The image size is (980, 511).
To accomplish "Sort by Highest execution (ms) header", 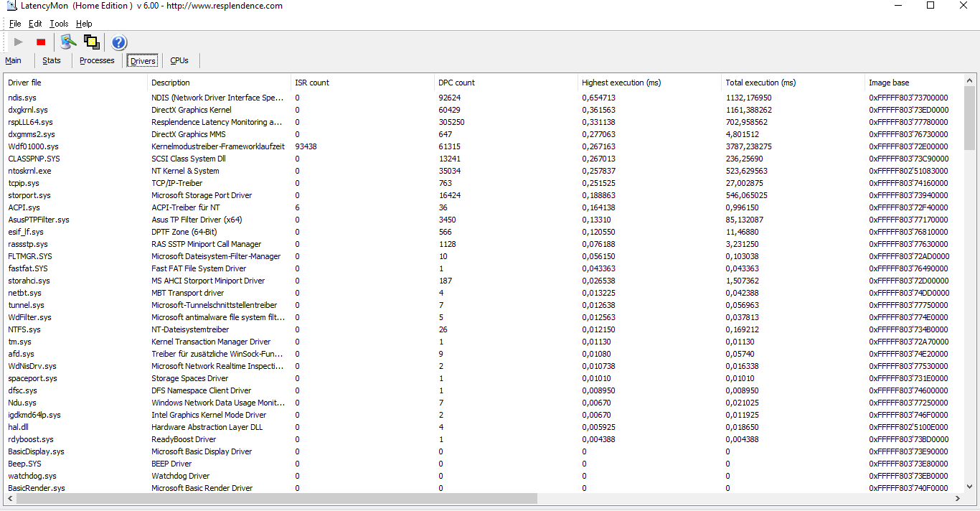I will [649, 83].
